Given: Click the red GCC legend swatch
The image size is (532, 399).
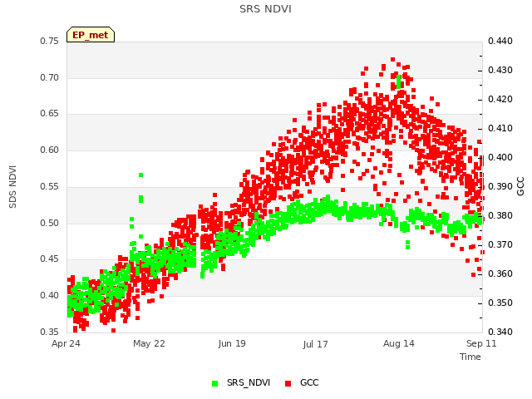Looking at the screenshot, I should [288, 383].
